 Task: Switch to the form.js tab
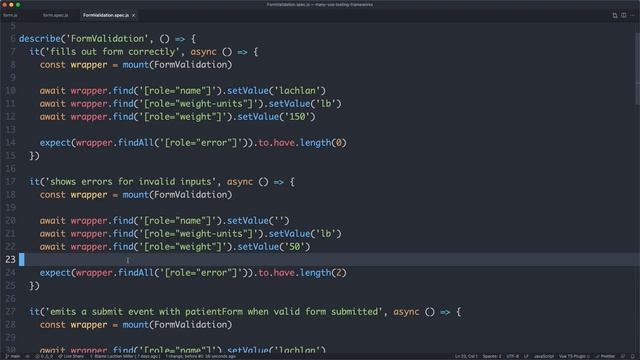(10, 15)
